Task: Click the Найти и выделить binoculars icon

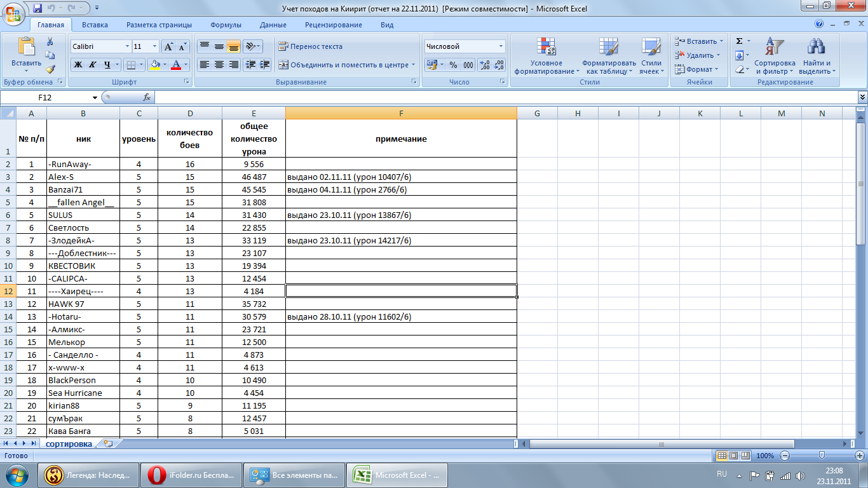Action: coord(817,57)
